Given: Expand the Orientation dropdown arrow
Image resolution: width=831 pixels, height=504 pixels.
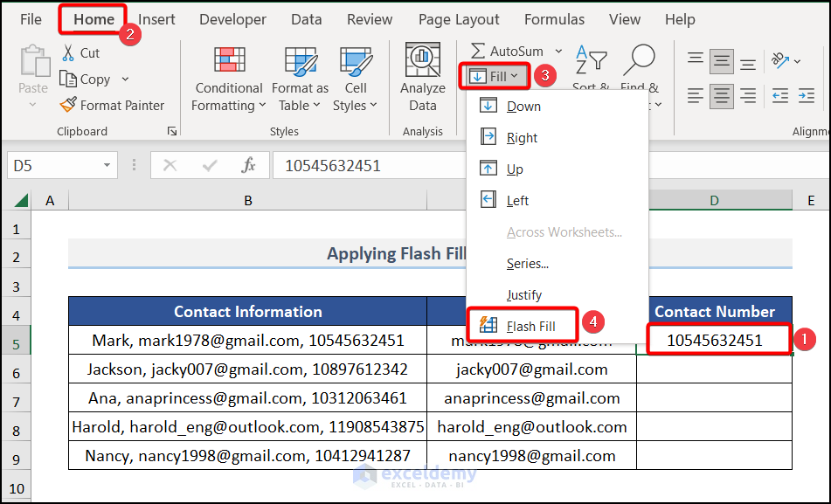Looking at the screenshot, I should (797, 61).
